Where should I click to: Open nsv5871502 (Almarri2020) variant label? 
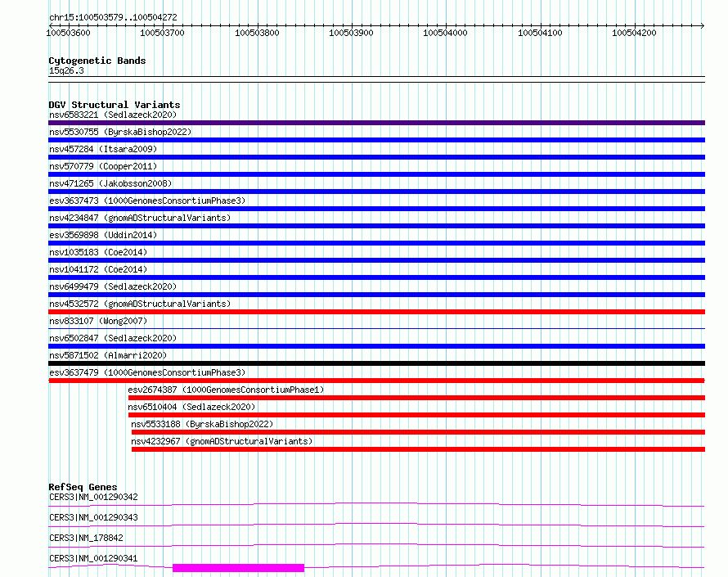(108, 355)
